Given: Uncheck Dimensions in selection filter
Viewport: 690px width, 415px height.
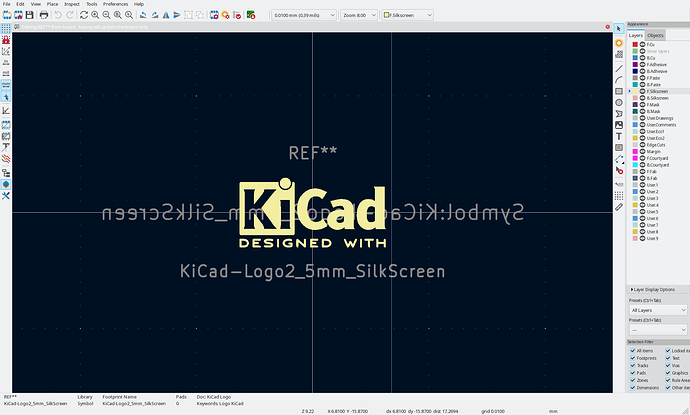Looking at the screenshot, I should point(632,388).
